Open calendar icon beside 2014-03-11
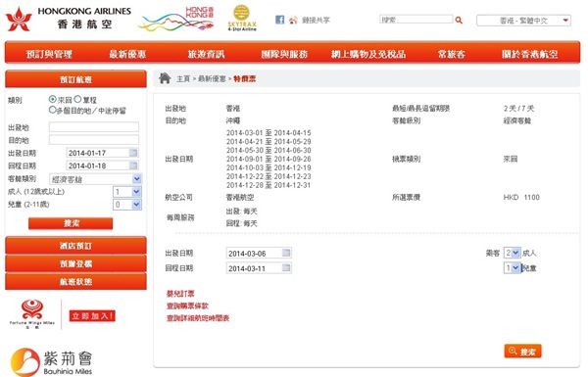588x377 pixels. [x=286, y=268]
